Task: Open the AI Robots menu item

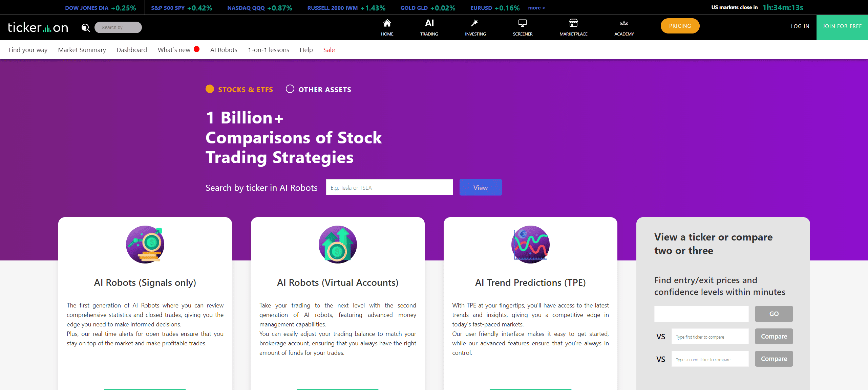Action: [x=224, y=50]
